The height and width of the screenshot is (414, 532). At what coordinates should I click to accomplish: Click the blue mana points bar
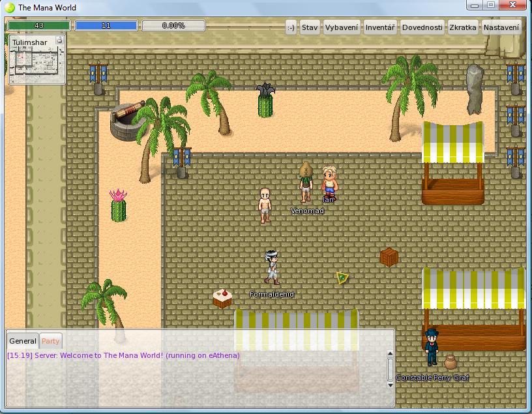point(106,26)
